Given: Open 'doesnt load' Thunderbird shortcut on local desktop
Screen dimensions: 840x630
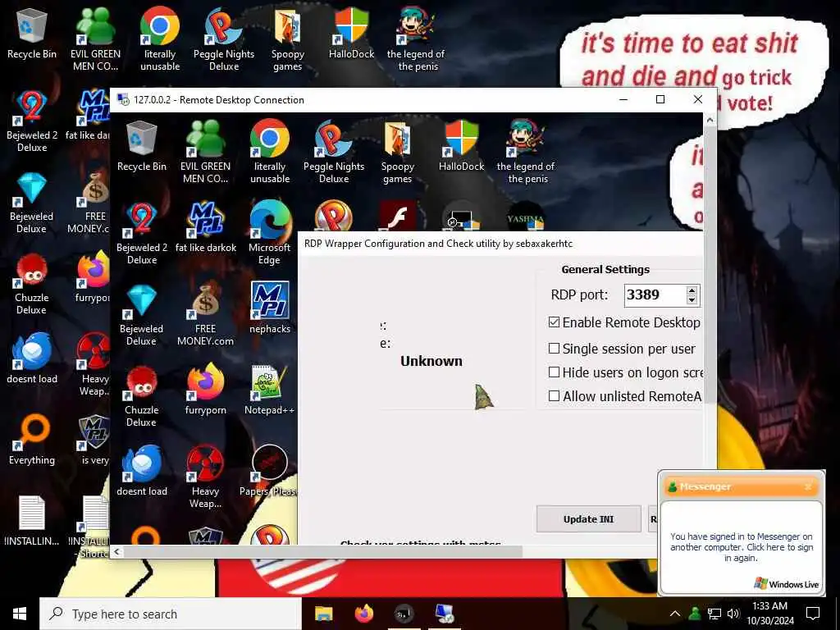Looking at the screenshot, I should pyautogui.click(x=32, y=359).
